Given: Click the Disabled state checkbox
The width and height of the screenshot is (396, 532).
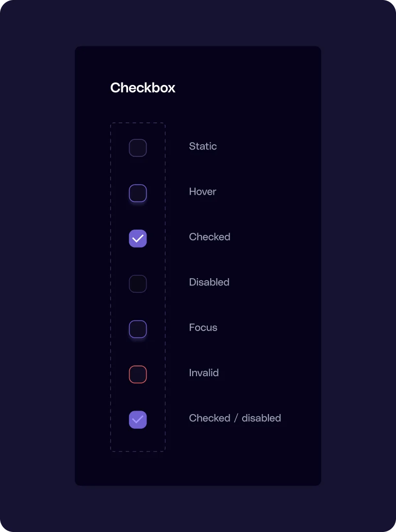Looking at the screenshot, I should [x=138, y=283].
